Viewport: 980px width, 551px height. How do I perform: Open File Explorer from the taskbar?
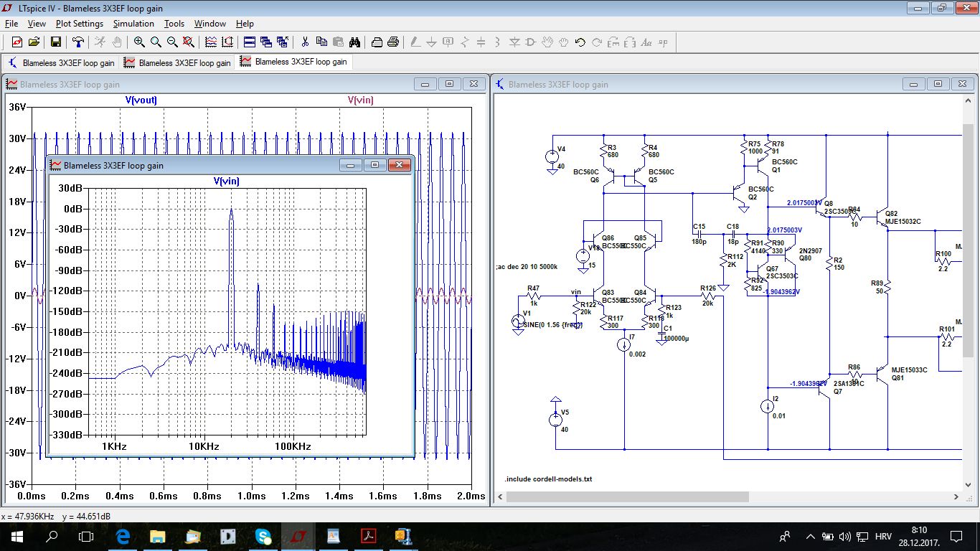[x=158, y=536]
